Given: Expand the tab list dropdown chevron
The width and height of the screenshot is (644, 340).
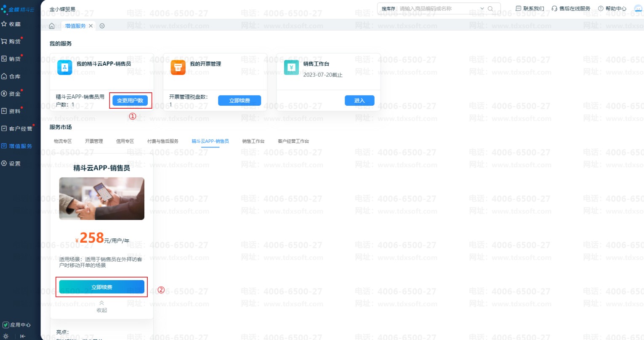Looking at the screenshot, I should 102,26.
